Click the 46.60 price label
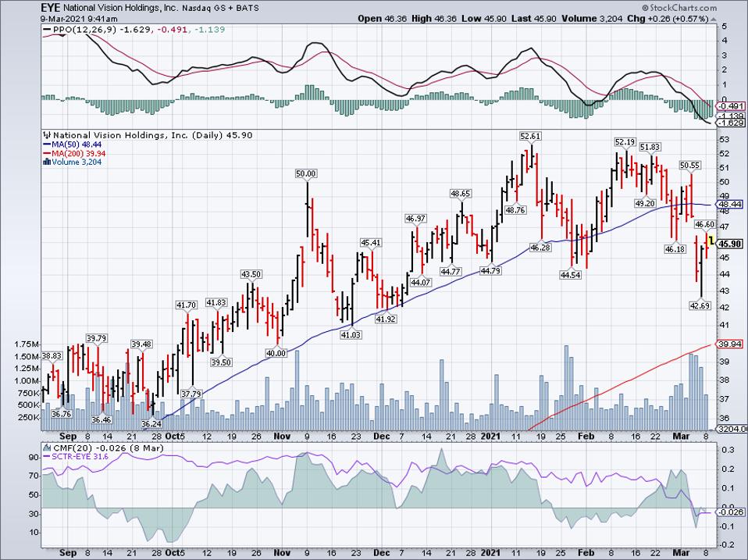Image resolution: width=748 pixels, height=560 pixels. [x=704, y=224]
